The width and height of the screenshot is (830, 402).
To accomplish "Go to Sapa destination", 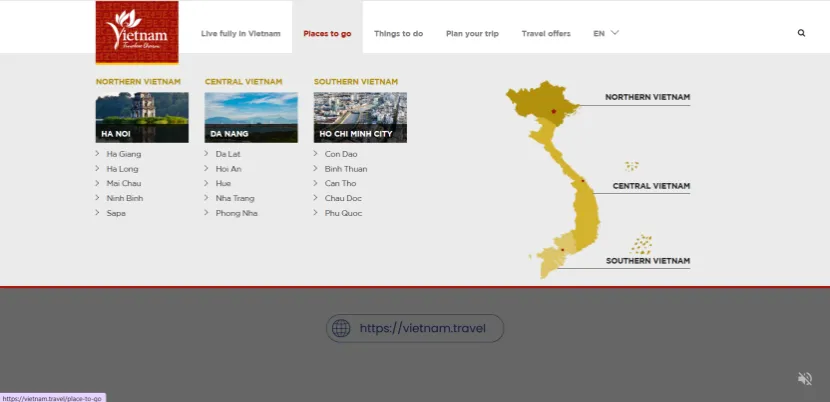I will pyautogui.click(x=116, y=213).
